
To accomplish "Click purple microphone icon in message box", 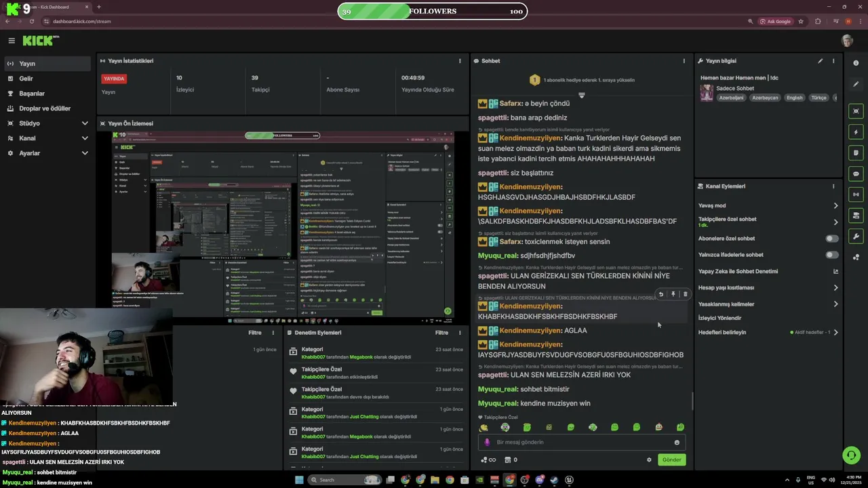I will pos(487,442).
